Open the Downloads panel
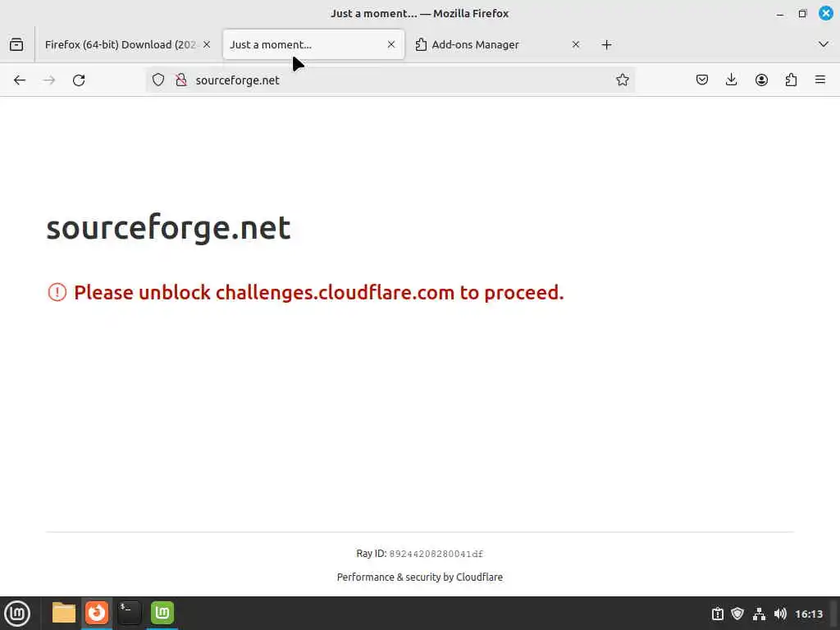Screen dimensions: 840x630 pyautogui.click(x=731, y=80)
